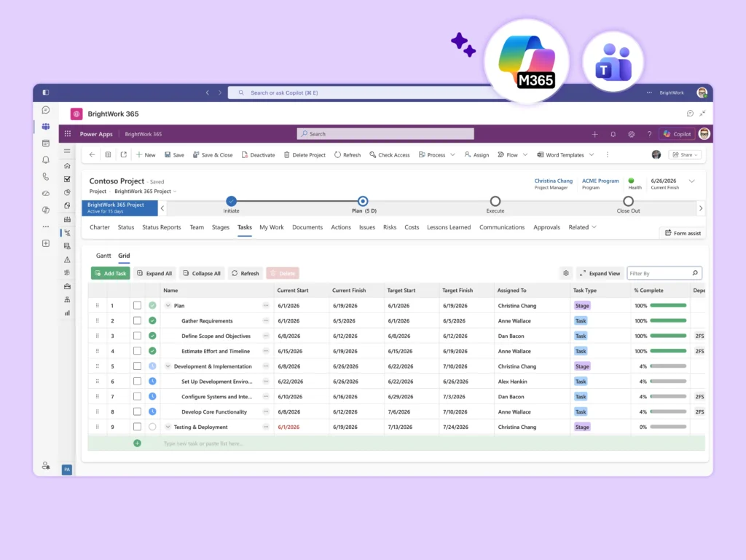
Task: Open more commands vertical ellipsis
Action: coord(607,155)
